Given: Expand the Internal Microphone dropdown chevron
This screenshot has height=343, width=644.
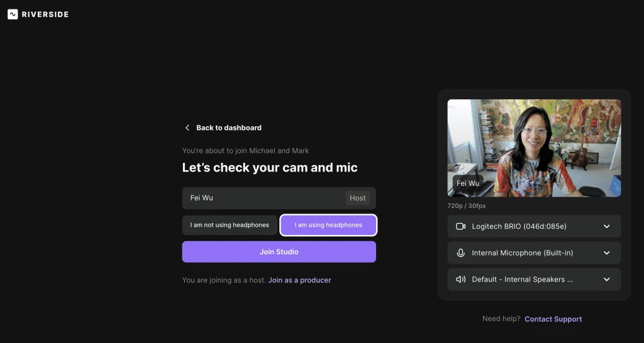Looking at the screenshot, I should click(607, 253).
